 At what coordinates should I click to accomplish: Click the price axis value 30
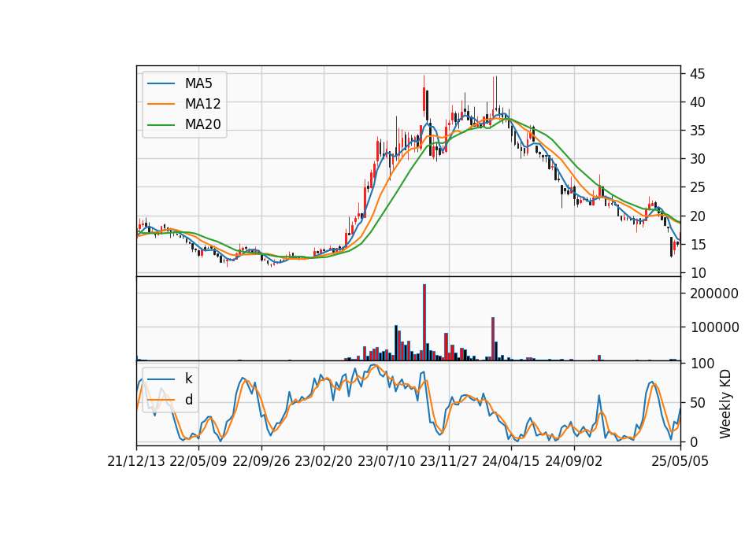pyautogui.click(x=697, y=159)
